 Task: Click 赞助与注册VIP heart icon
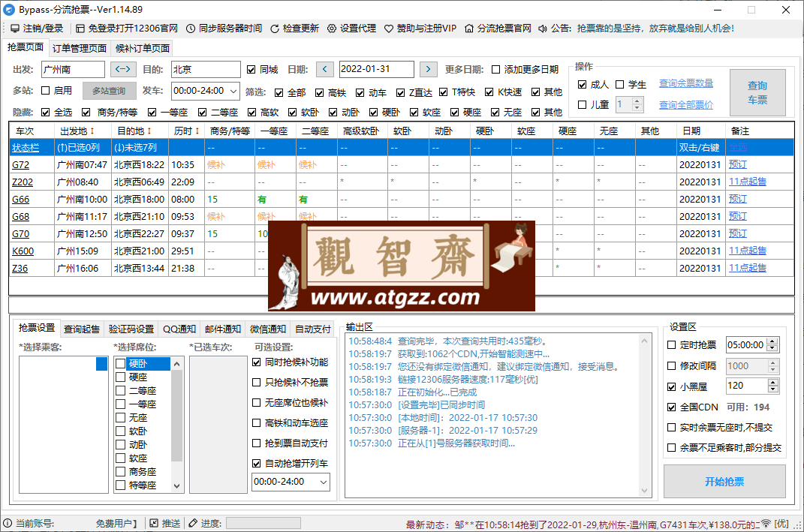389,29
